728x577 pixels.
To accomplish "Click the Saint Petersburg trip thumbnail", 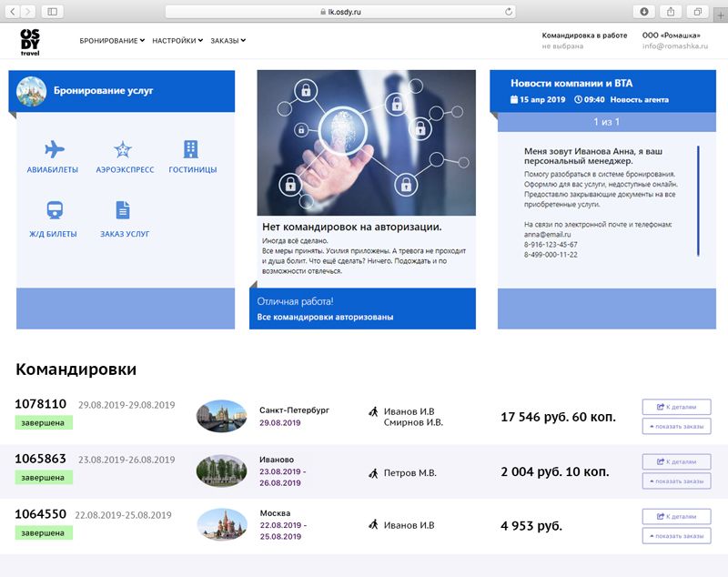I will point(221,416).
